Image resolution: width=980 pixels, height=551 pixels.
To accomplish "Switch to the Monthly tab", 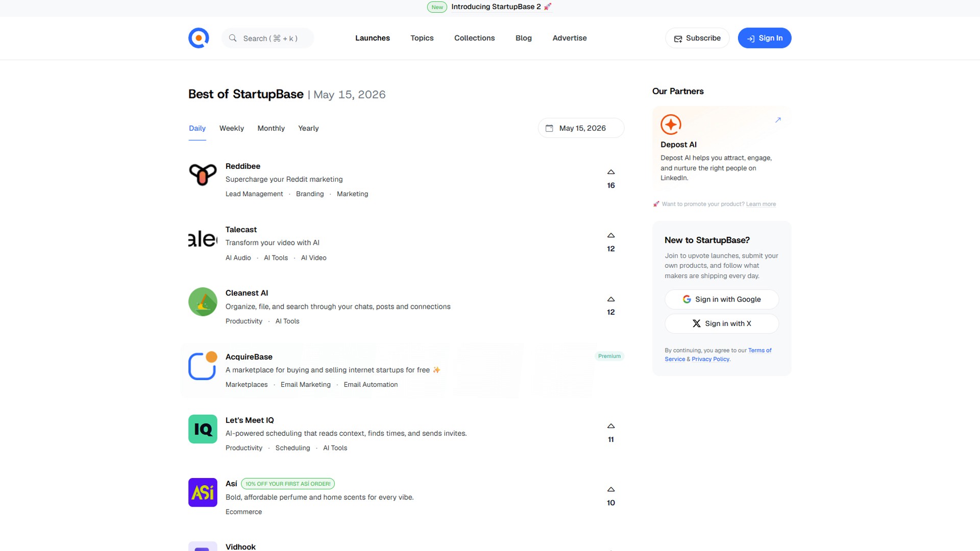I will [271, 128].
